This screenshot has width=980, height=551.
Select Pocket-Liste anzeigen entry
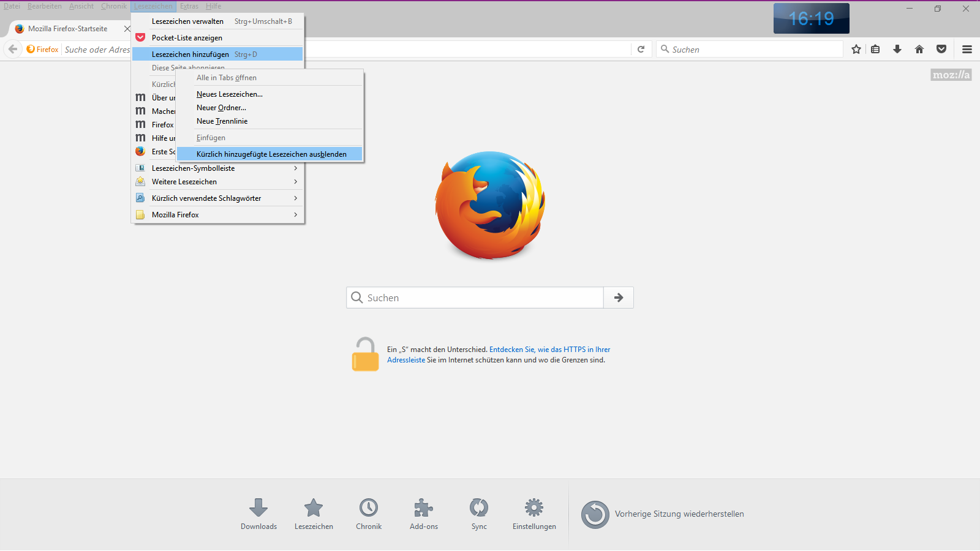[217, 38]
